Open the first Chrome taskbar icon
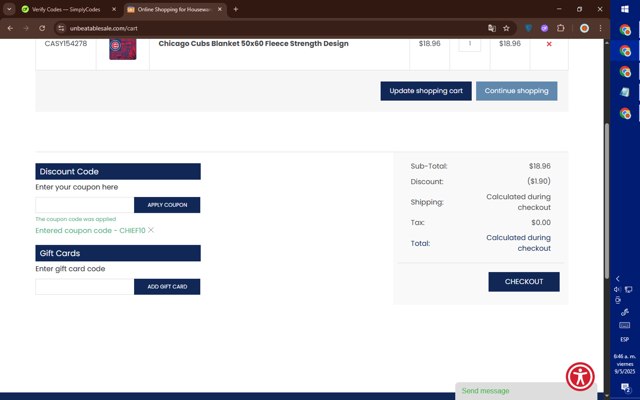Viewport: 640px width, 400px height. [625, 30]
